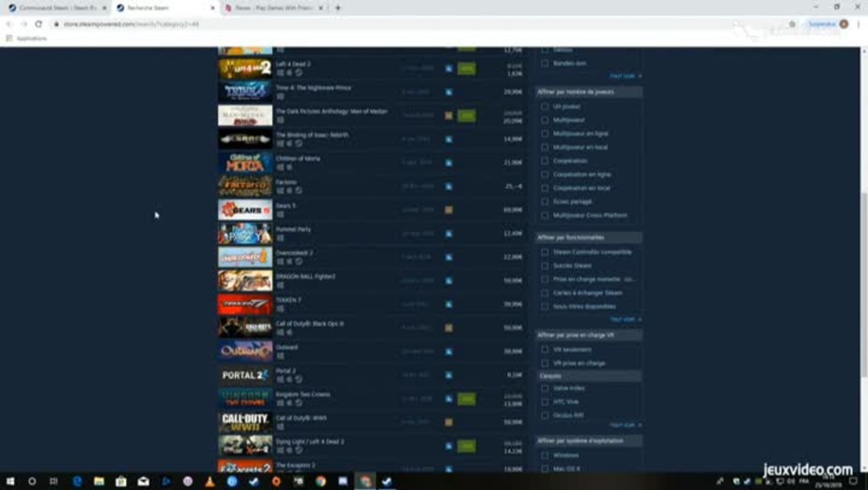
Task: Open the Chrome profile avatar
Action: (x=844, y=24)
